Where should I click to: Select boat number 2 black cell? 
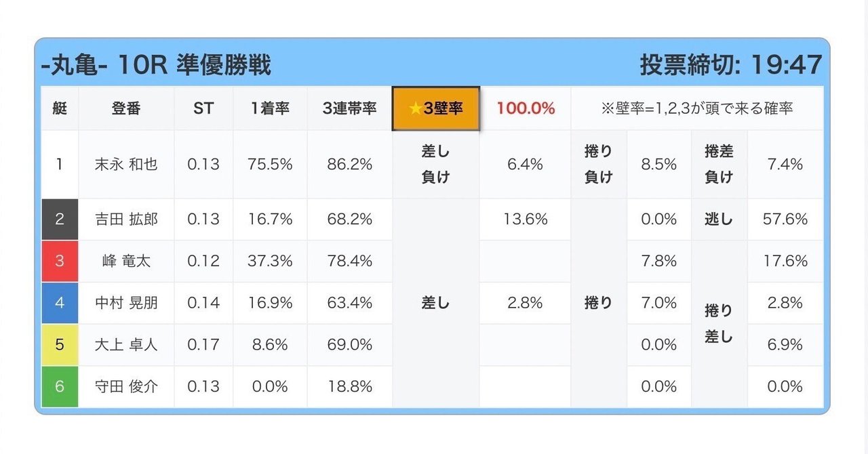(x=60, y=219)
